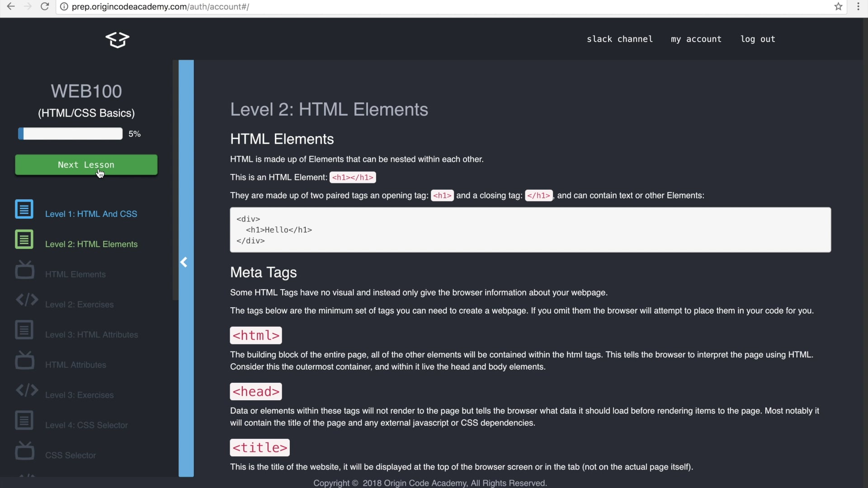Click document icon for Level 3: HTML Attributes
The height and width of the screenshot is (488, 868).
[24, 330]
